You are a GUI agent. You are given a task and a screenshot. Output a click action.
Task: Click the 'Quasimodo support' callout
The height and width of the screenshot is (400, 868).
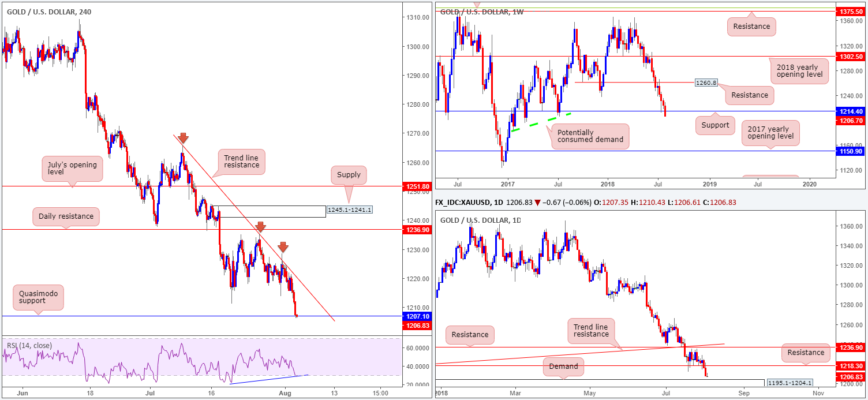click(38, 298)
